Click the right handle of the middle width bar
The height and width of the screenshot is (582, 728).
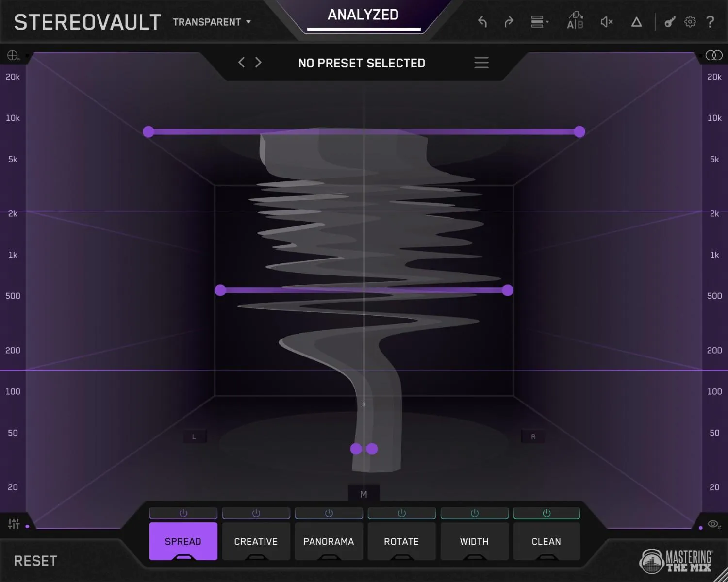[508, 290]
